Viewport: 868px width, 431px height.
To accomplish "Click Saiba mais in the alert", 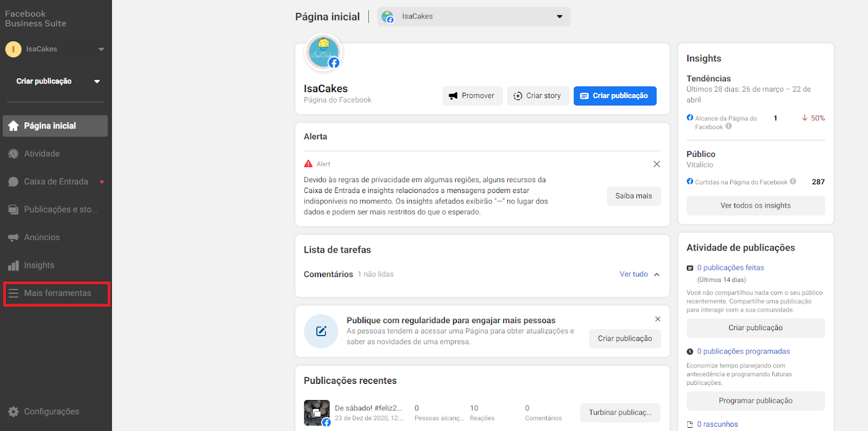I will pyautogui.click(x=634, y=196).
